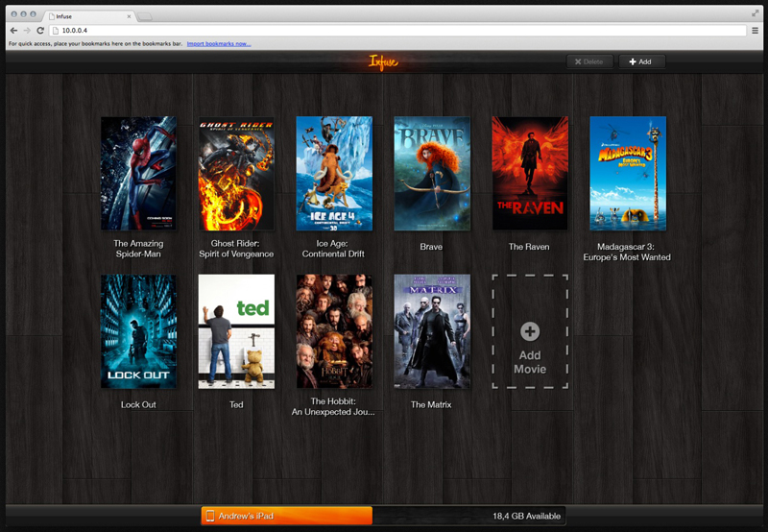This screenshot has height=532, width=768.
Task: Click 'The Raven' title text
Action: (x=529, y=247)
